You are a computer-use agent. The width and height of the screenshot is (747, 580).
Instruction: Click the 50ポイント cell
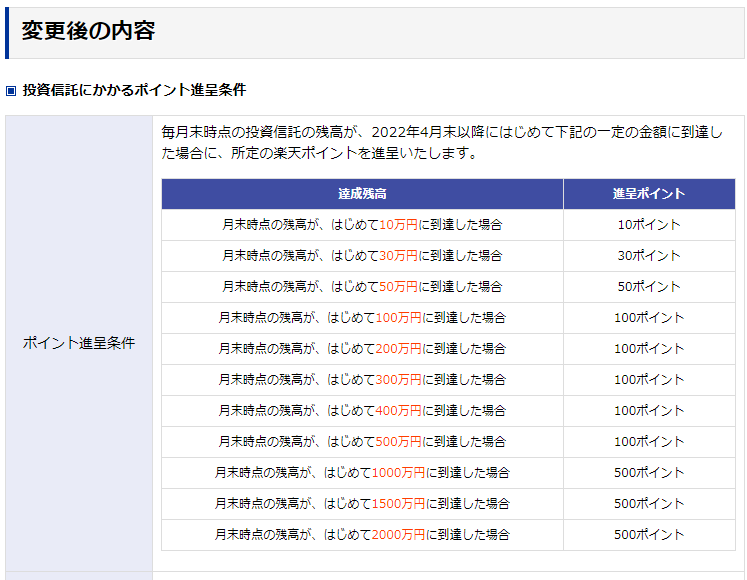click(649, 286)
